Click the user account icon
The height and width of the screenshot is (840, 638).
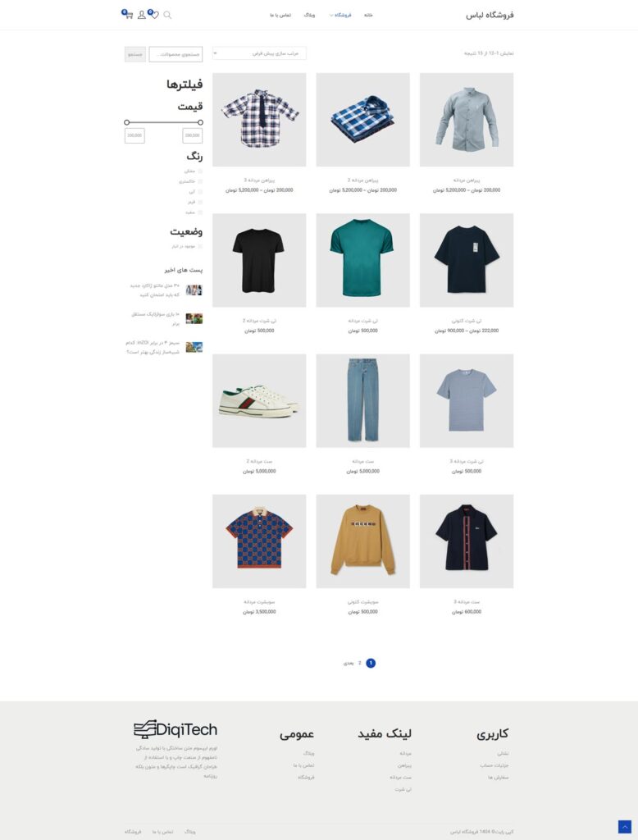click(x=141, y=15)
